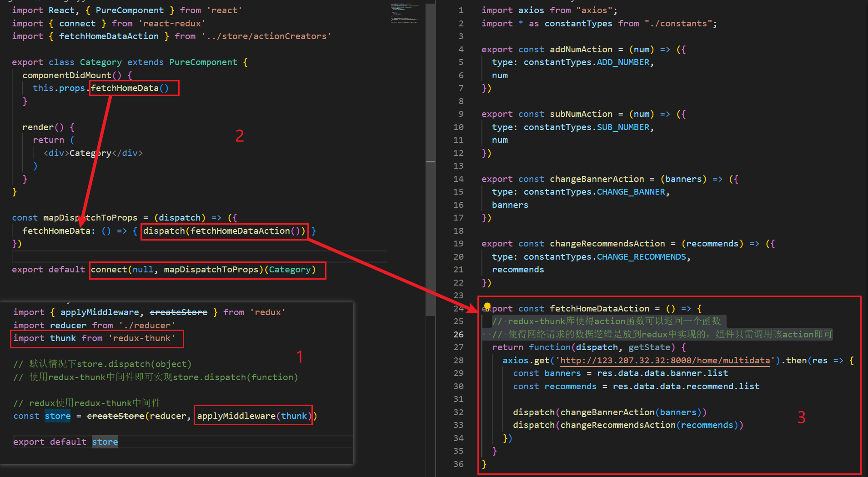Click the store.dispatch(object) comment line
The height and width of the screenshot is (477, 868).
pos(102,364)
